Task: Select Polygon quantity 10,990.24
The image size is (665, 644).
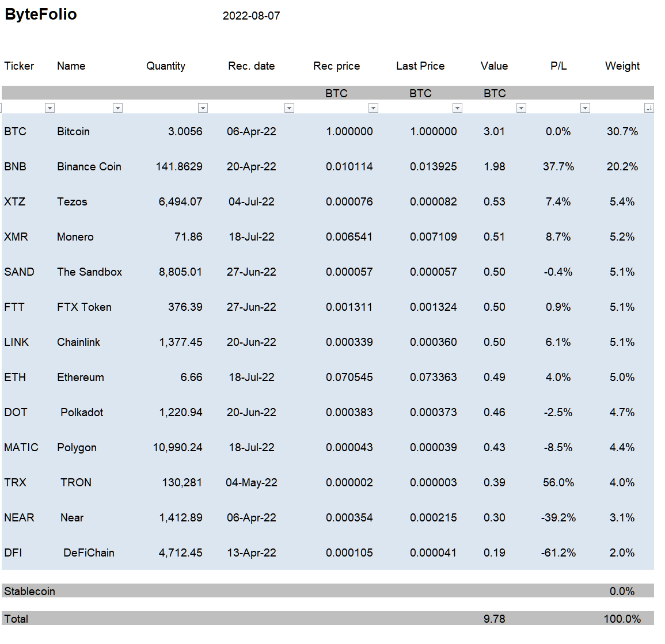Action: click(x=178, y=448)
